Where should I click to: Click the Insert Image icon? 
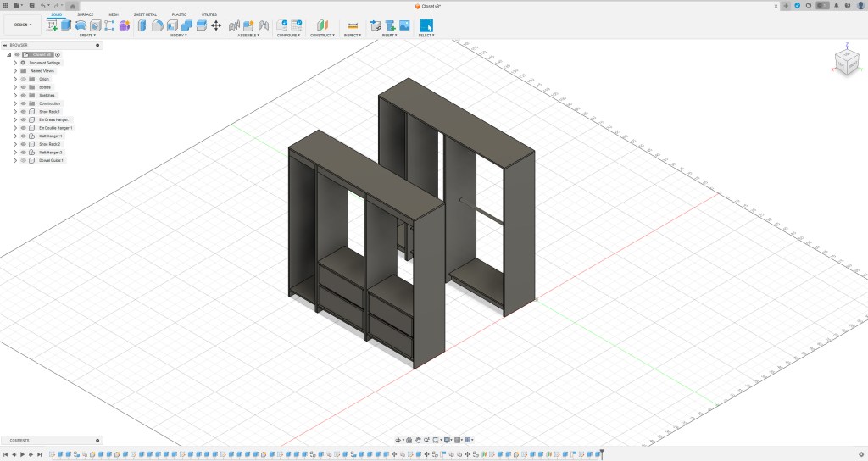coord(404,25)
